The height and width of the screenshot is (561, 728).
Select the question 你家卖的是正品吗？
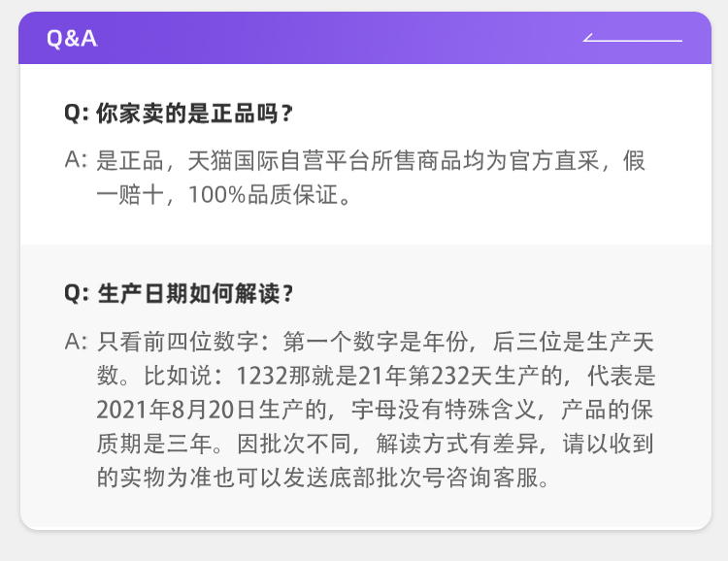[x=194, y=114]
